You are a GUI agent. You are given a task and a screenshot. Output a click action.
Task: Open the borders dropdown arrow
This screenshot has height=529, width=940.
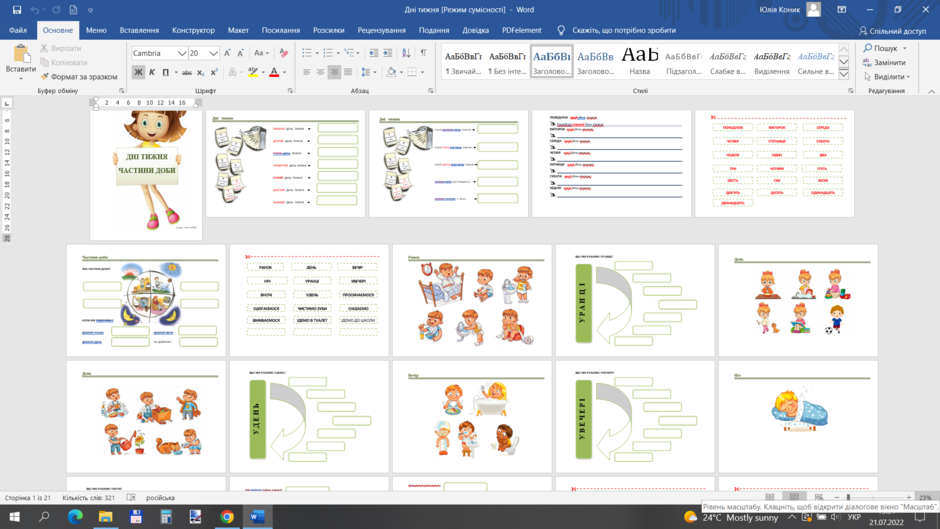click(x=423, y=73)
